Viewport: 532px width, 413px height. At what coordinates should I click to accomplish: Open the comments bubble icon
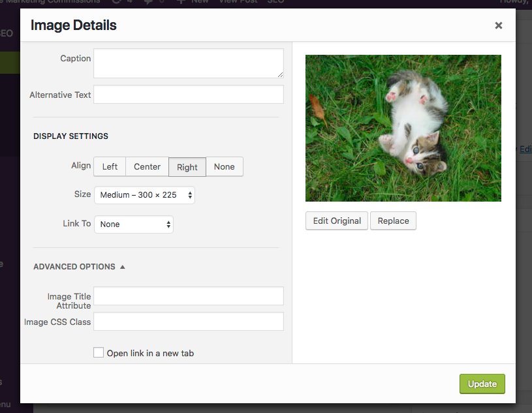tap(149, 2)
